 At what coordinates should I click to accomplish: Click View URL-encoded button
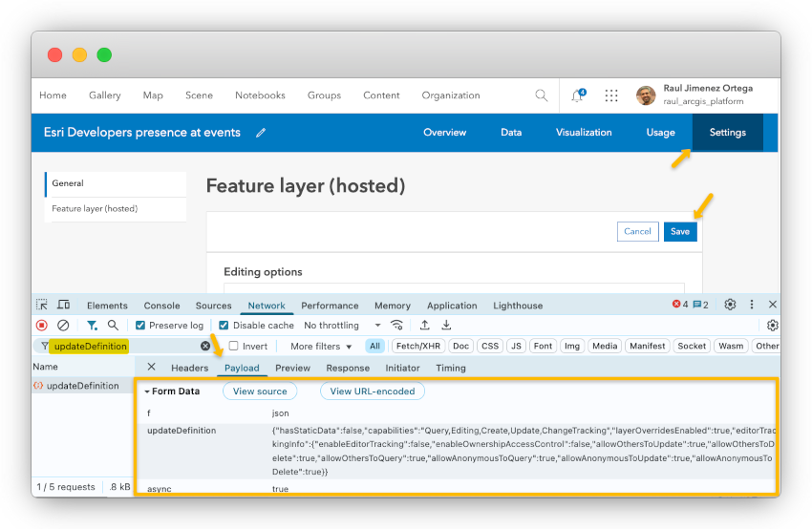tap(373, 391)
